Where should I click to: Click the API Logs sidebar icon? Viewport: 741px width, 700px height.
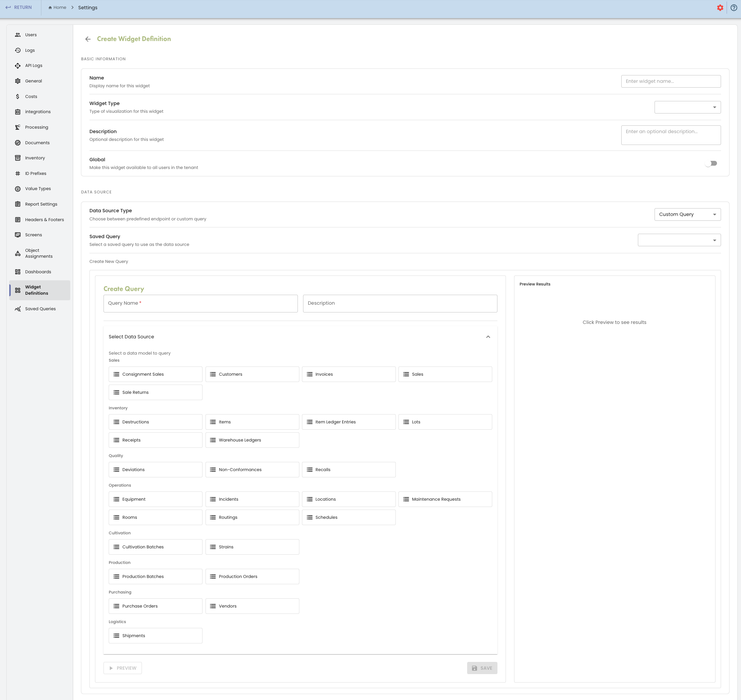click(17, 66)
